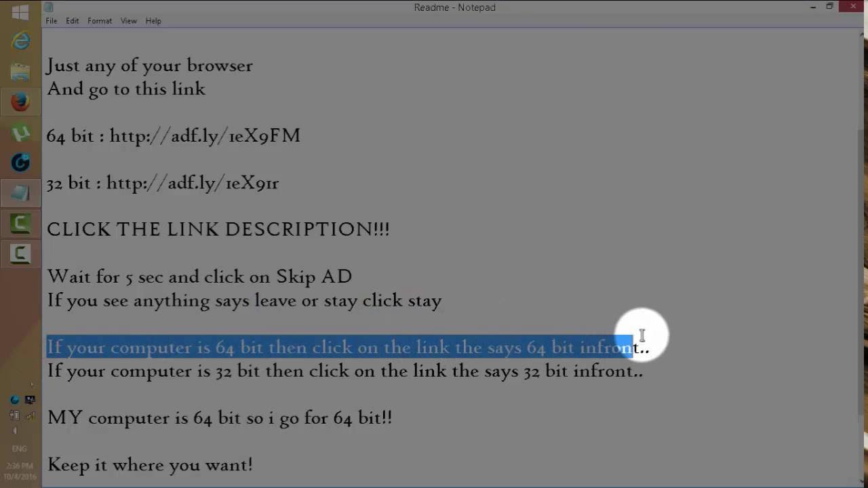The height and width of the screenshot is (488, 868).
Task: Open File Explorer from the taskbar
Action: (x=20, y=71)
